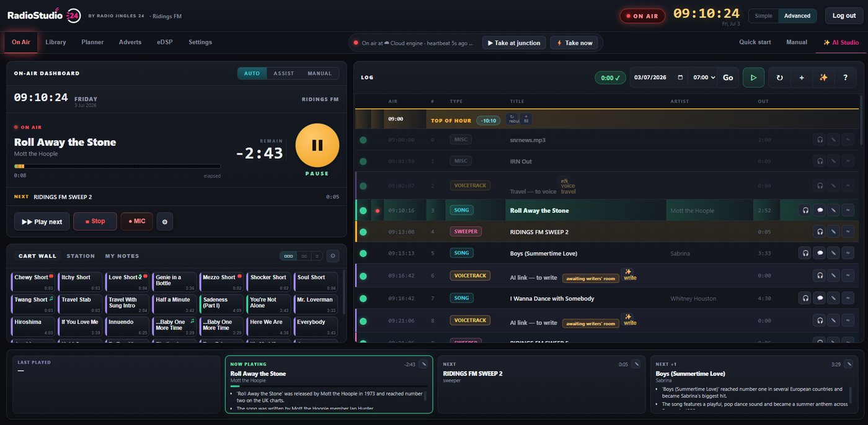Click the Go button in log toolbar

pos(728,78)
